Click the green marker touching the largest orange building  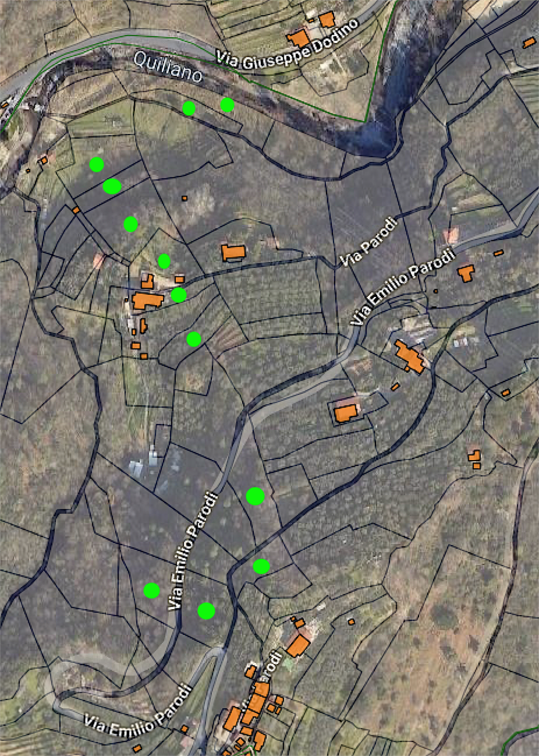178,295
